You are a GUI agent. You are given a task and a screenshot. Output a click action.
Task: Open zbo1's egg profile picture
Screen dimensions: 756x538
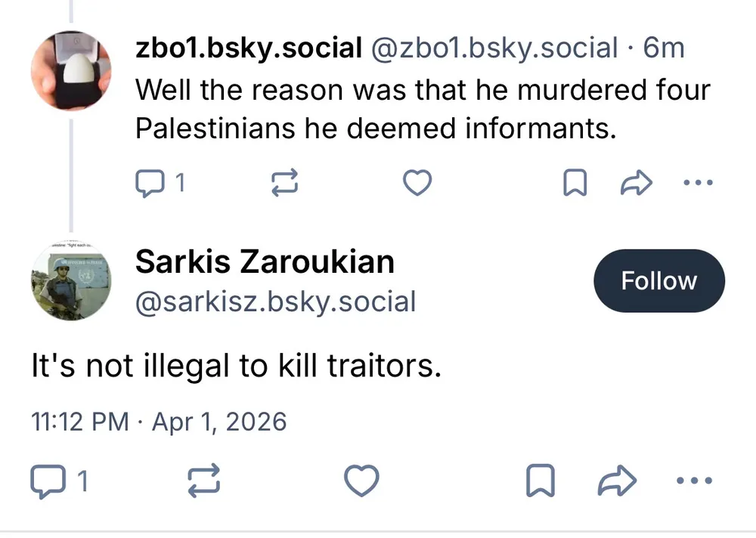(x=72, y=70)
